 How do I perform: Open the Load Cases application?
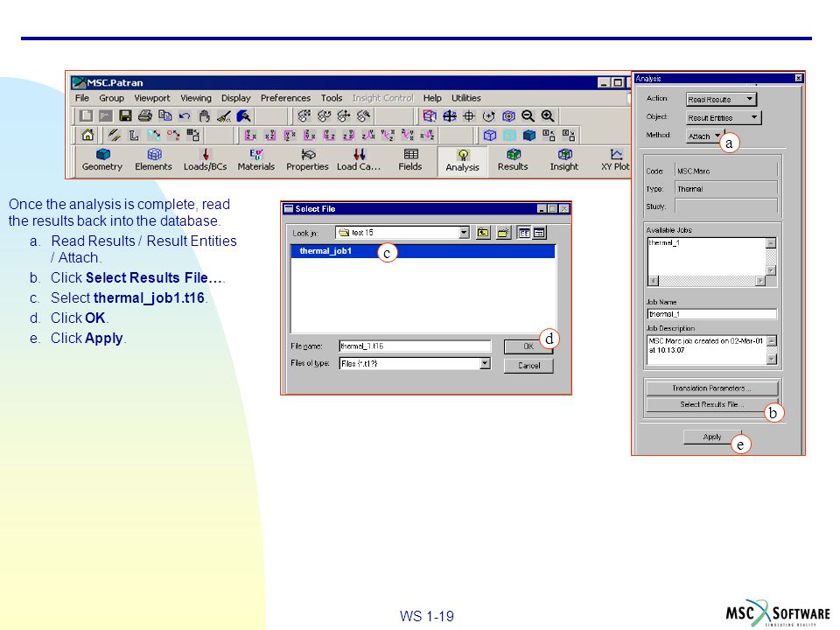pyautogui.click(x=359, y=160)
